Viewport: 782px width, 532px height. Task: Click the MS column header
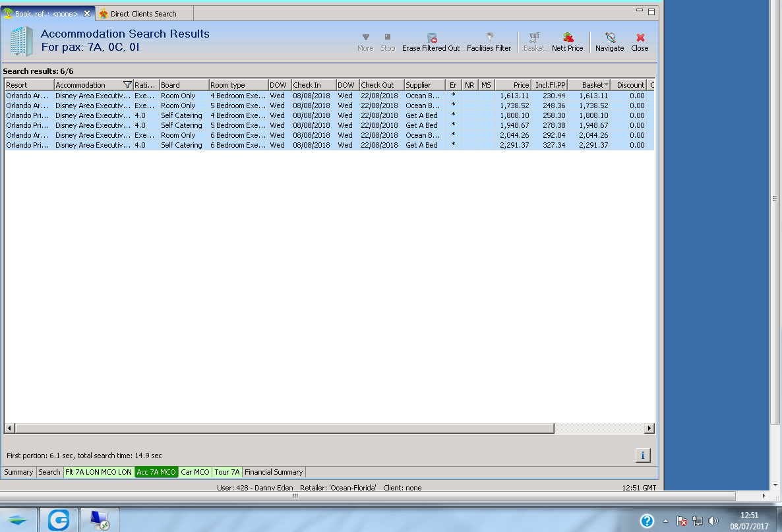click(486, 85)
